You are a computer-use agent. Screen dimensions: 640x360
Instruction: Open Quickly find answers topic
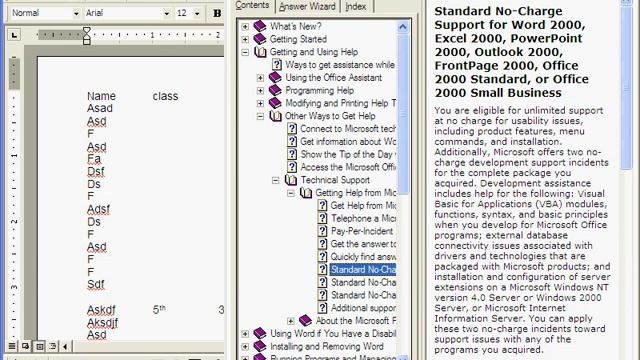tap(363, 257)
